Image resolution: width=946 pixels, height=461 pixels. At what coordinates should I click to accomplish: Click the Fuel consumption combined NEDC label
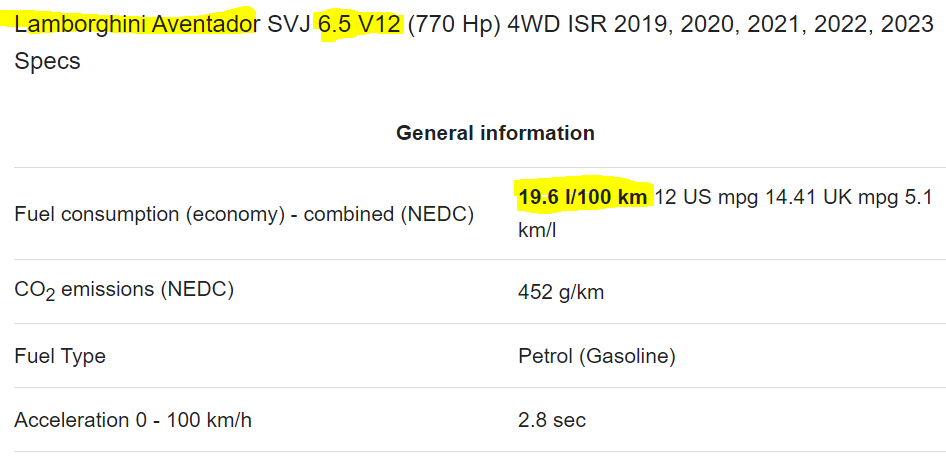coord(244,214)
